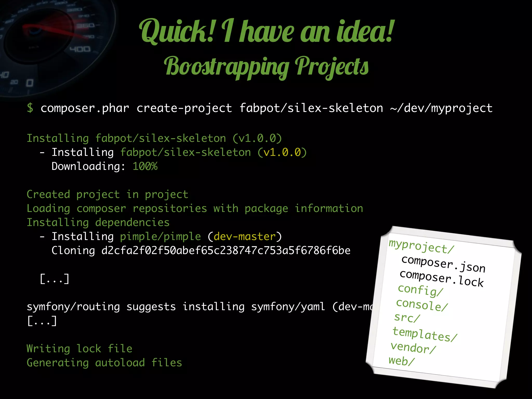Click the 'Installing fabpot/silex-skeleton (v1.0.0)' green line
The height and width of the screenshot is (399, 532).
pyautogui.click(x=154, y=138)
